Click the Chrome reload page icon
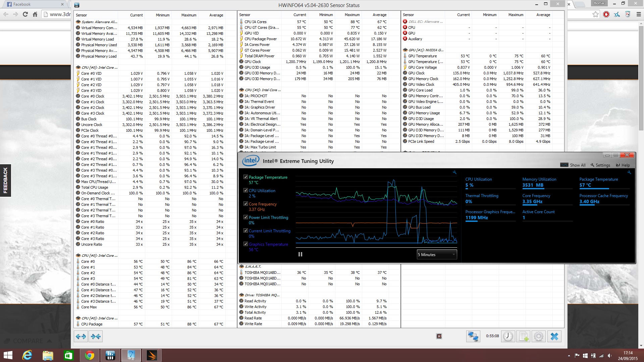 [x=25, y=14]
